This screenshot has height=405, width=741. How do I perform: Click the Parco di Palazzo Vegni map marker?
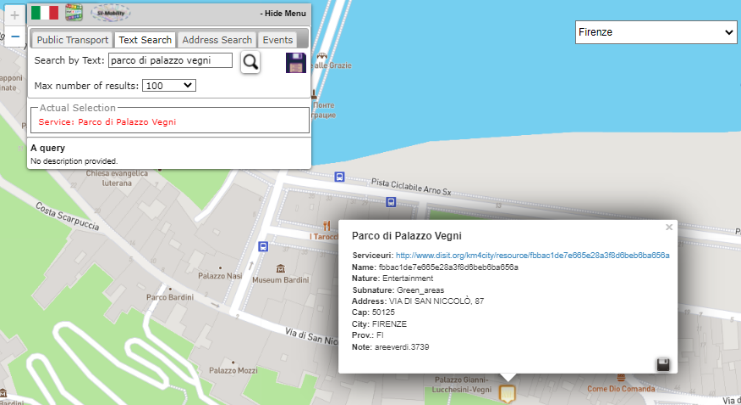click(507, 394)
